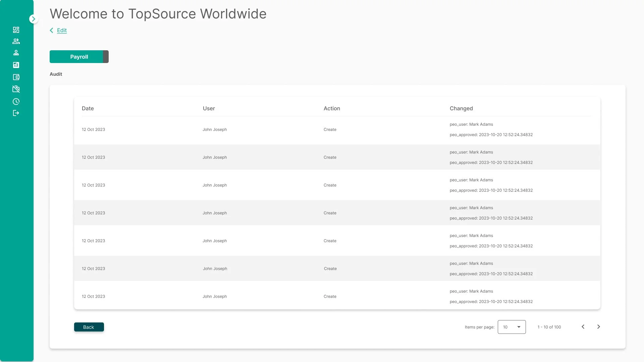Open the user profile icon in the sidebar

click(16, 53)
